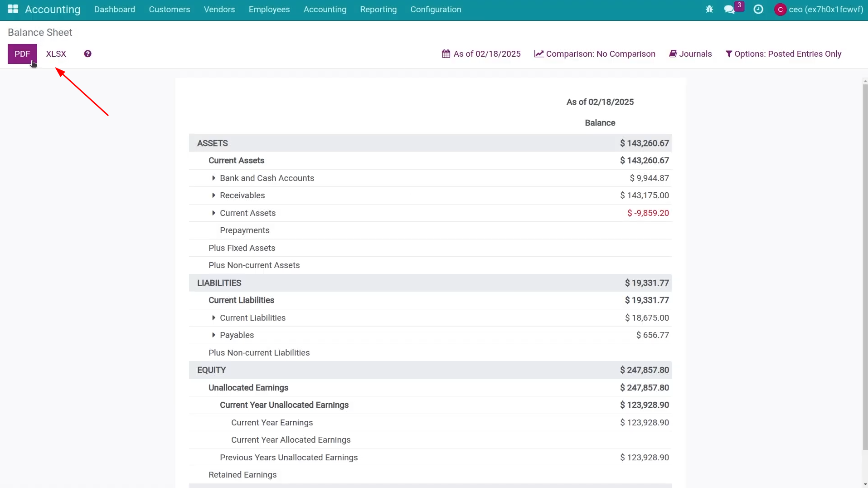
Task: Click the calendar icon beside the date
Action: click(x=446, y=54)
